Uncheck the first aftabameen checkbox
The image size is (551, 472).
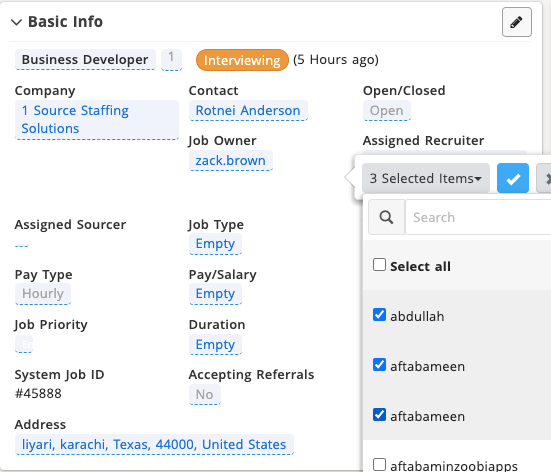379,365
